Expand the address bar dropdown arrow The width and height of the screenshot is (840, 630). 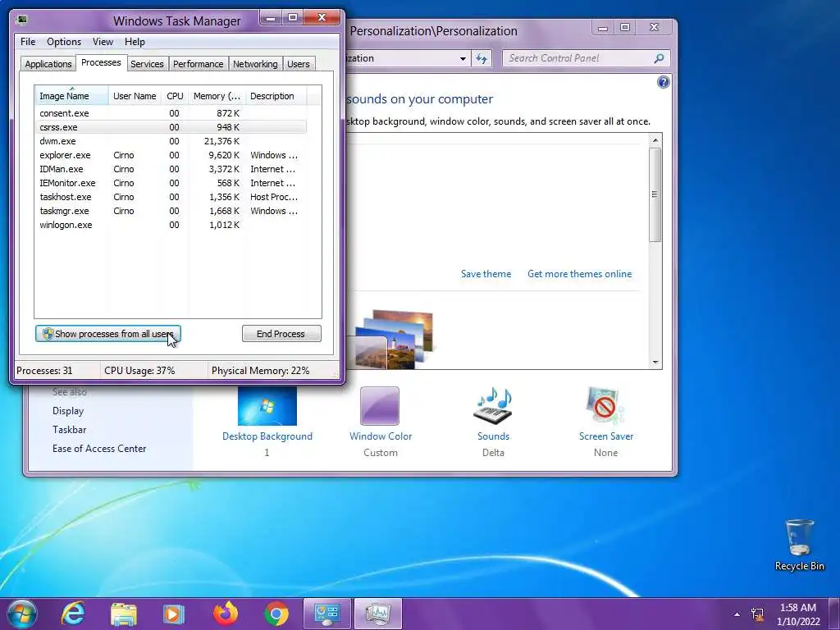(463, 58)
